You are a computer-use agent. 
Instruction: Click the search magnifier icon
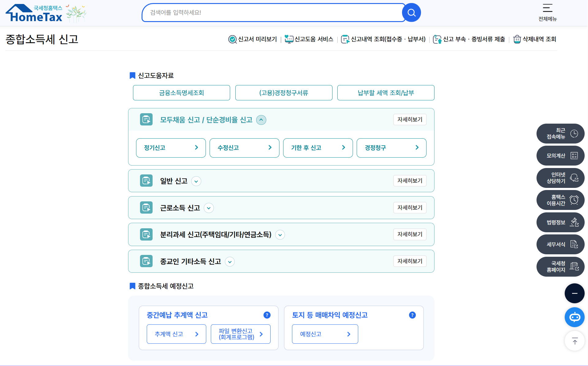pos(412,12)
